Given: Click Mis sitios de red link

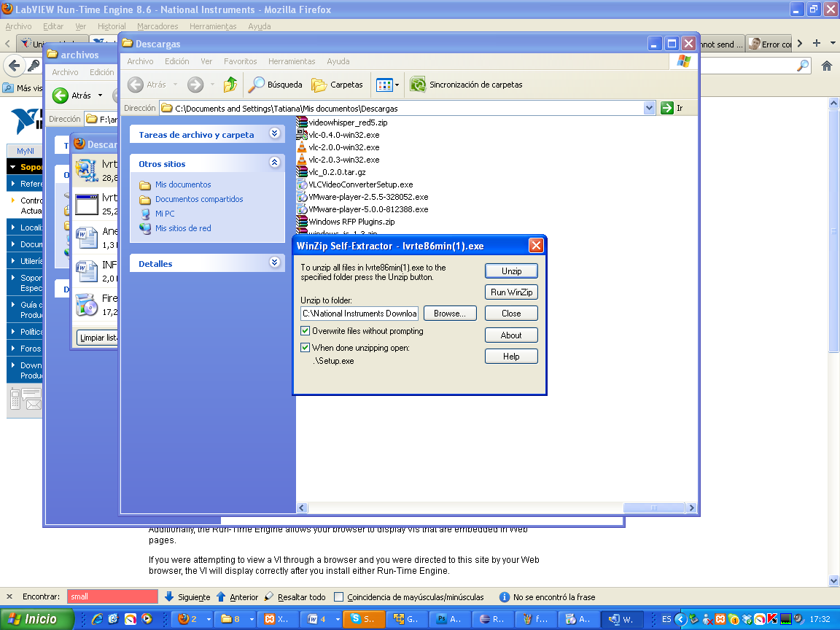Looking at the screenshot, I should coord(183,228).
